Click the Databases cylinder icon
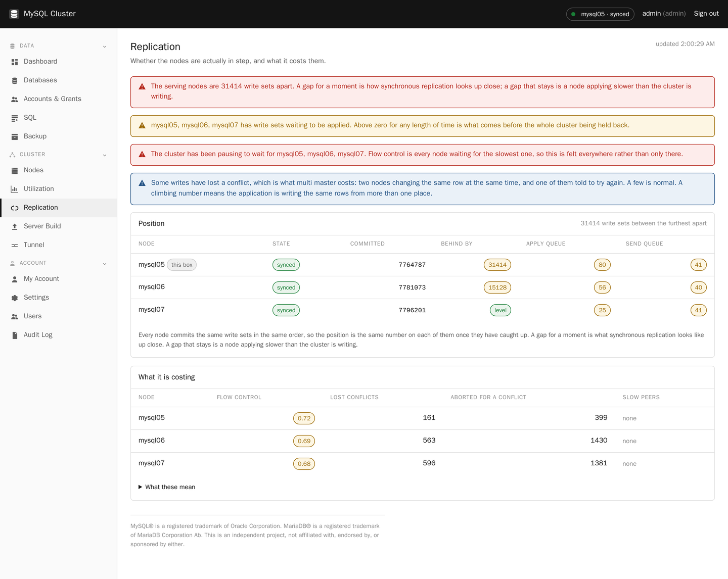The image size is (728, 579). (15, 80)
